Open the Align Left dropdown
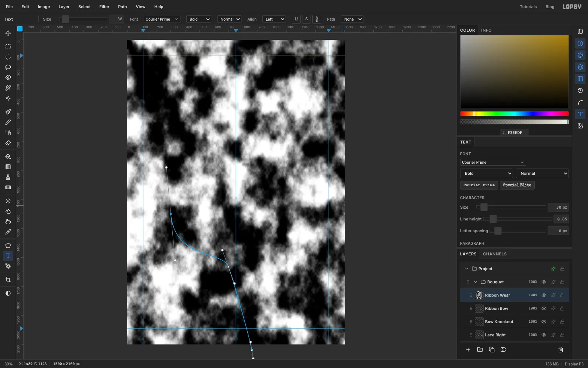Screen dimensions: 588x368 (274, 19)
